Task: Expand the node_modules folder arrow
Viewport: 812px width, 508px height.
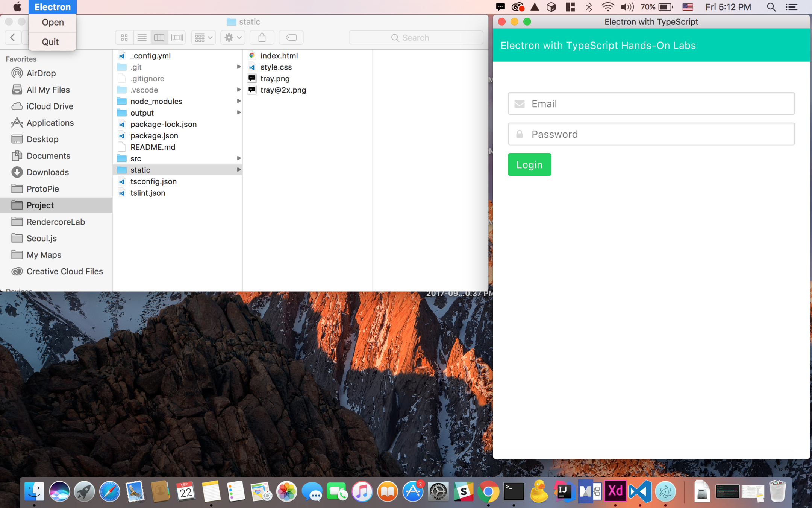Action: (x=238, y=101)
